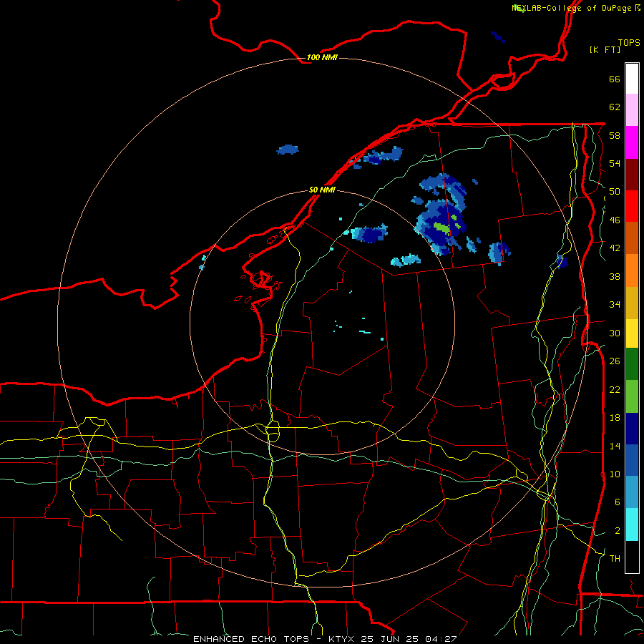
Task: Click the TOPS legend title
Action: click(x=629, y=42)
